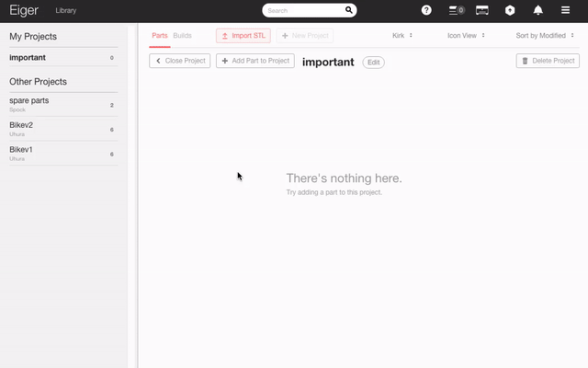
Task: Click Close Project button
Action: tap(180, 61)
